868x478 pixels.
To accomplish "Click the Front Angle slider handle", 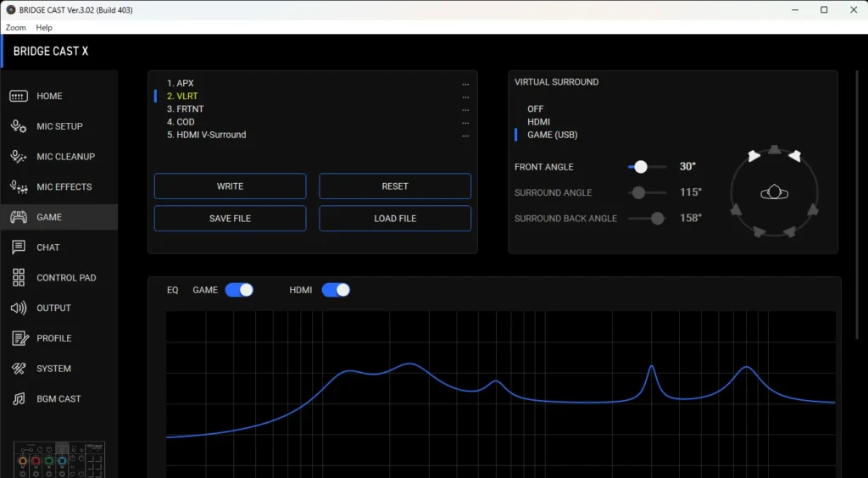I will (641, 167).
